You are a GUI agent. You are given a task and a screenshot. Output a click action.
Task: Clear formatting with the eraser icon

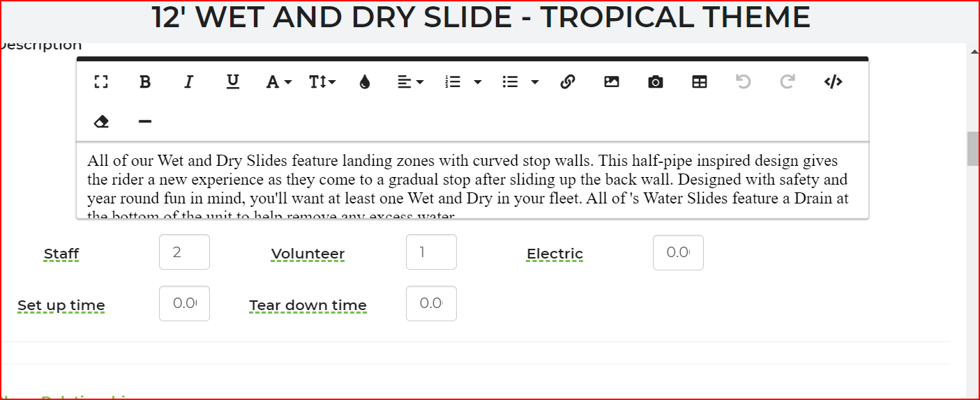point(101,121)
